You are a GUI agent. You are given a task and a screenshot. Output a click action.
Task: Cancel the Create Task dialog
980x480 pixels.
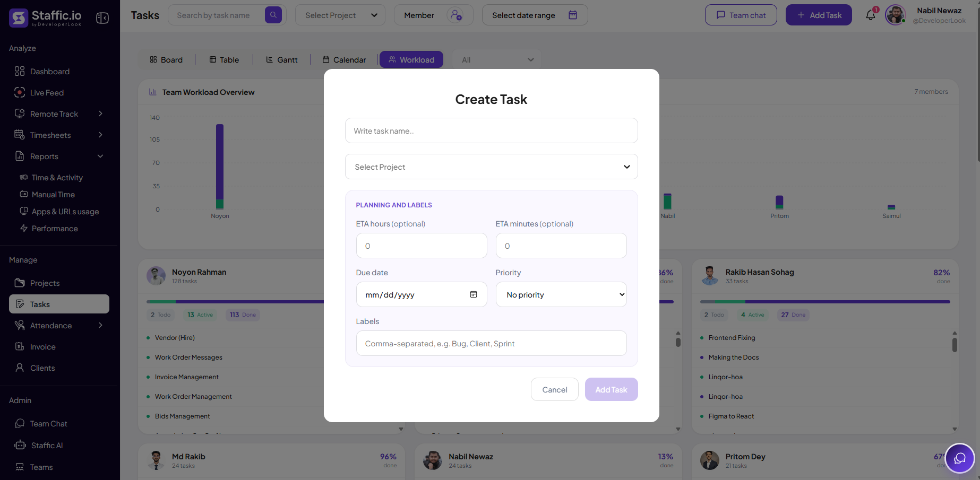point(555,389)
